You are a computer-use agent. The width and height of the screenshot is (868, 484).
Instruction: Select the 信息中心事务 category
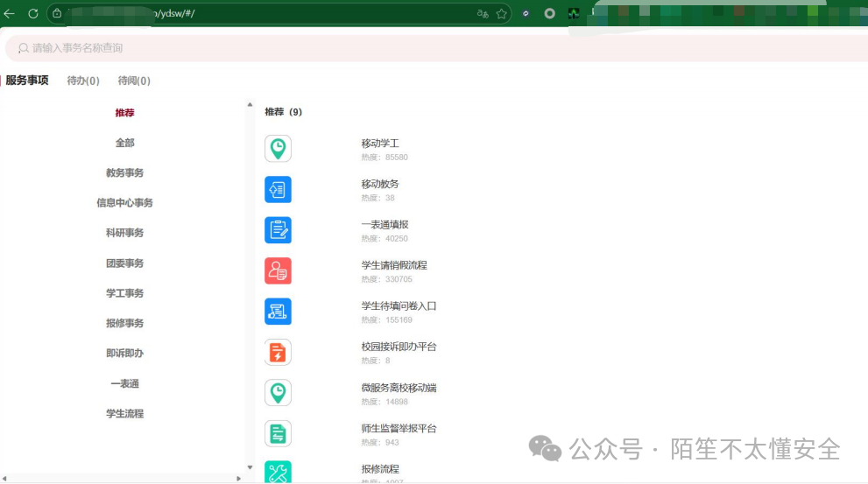[124, 202]
